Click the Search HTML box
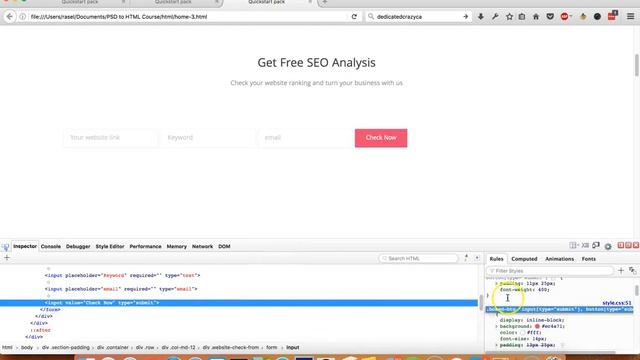Screen dimensions: 640x360 418,258
